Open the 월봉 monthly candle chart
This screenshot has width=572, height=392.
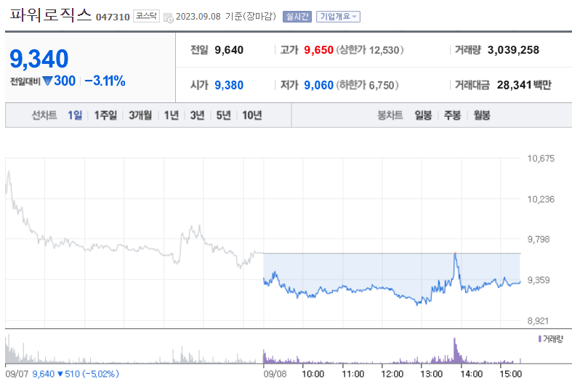click(482, 115)
